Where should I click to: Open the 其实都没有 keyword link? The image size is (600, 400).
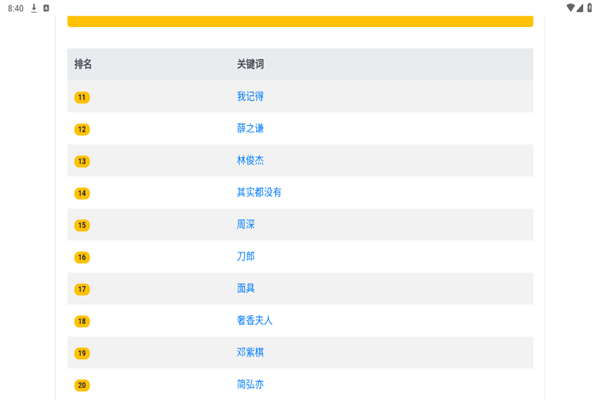[259, 192]
